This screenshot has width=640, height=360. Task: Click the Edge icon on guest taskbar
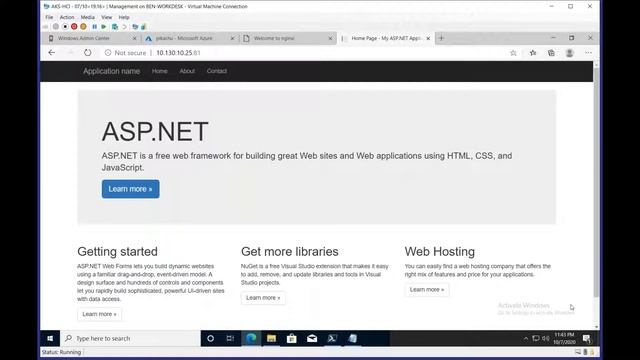click(x=251, y=338)
